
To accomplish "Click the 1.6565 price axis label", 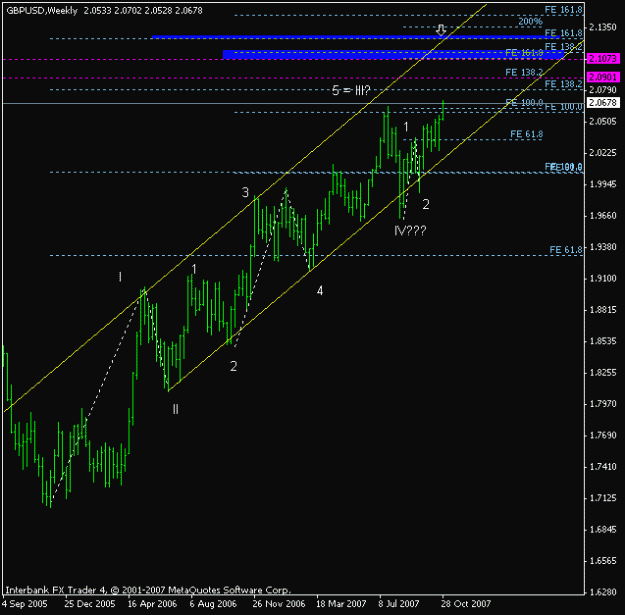I will [x=603, y=561].
